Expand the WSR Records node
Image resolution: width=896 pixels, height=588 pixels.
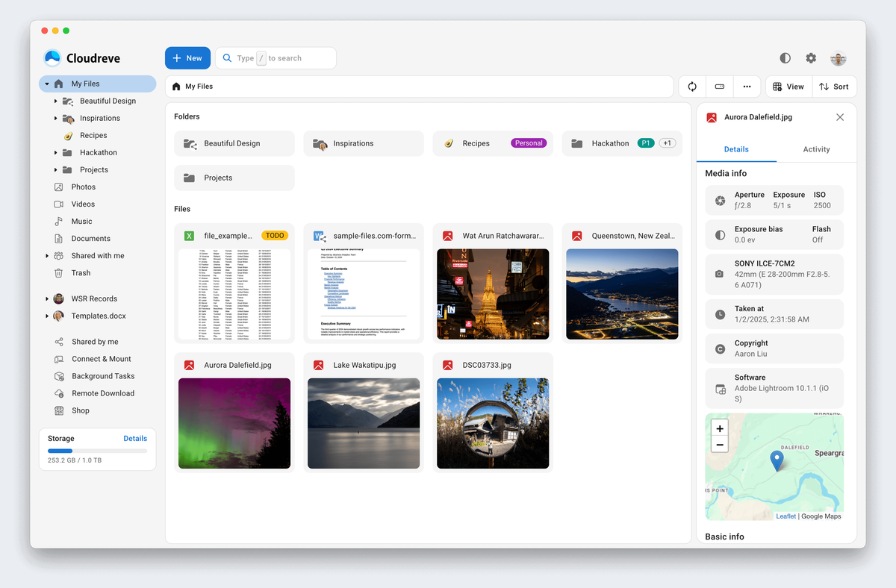(x=47, y=298)
